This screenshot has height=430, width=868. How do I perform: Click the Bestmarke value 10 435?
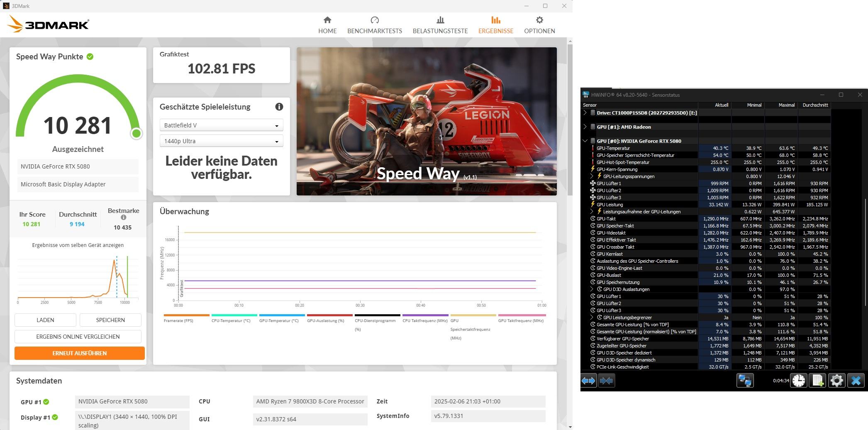(122, 227)
